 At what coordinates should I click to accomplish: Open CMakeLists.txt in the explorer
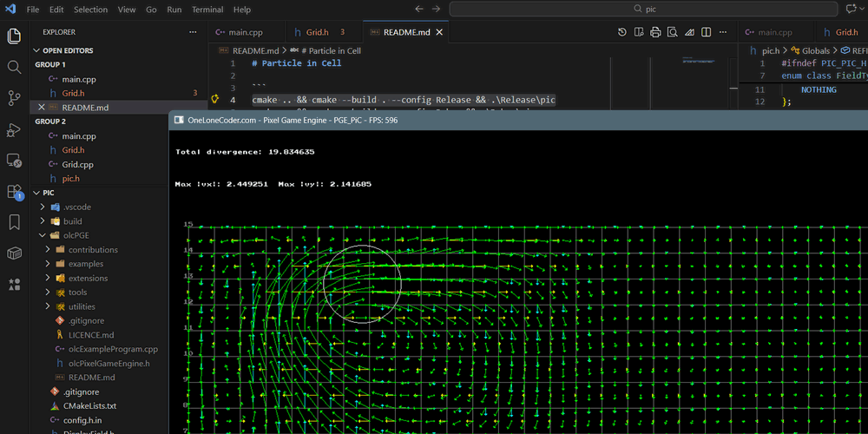coord(89,405)
